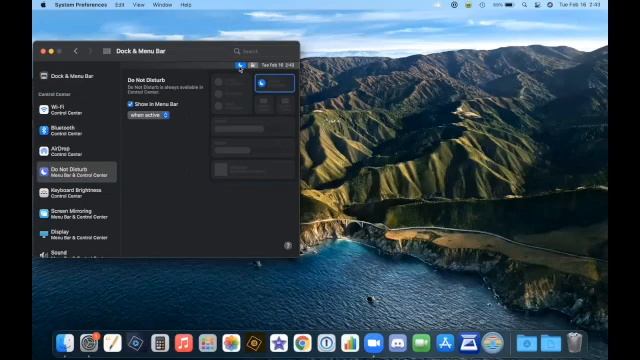This screenshot has width=640, height=360.
Task: Launch Music from the Dock
Action: [184, 343]
